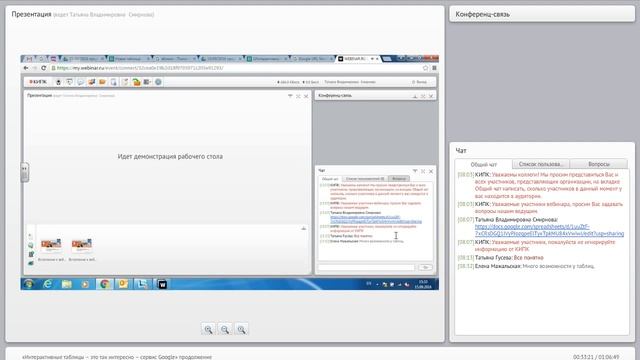This screenshot has width=640, height=360.
Task: Click the Конференц-связь panel header
Action: point(542,14)
